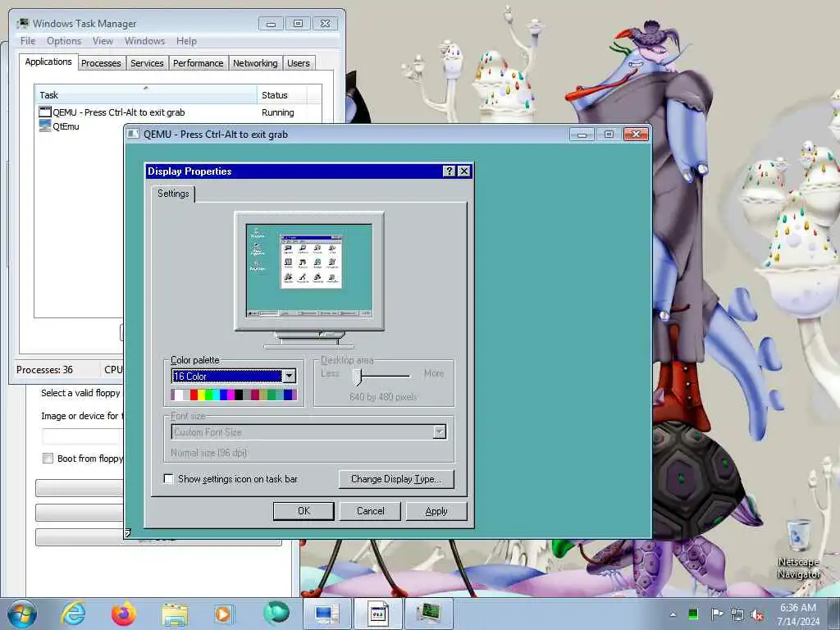840x630 pixels.
Task: Switch to the Performance tab
Action: coord(199,63)
